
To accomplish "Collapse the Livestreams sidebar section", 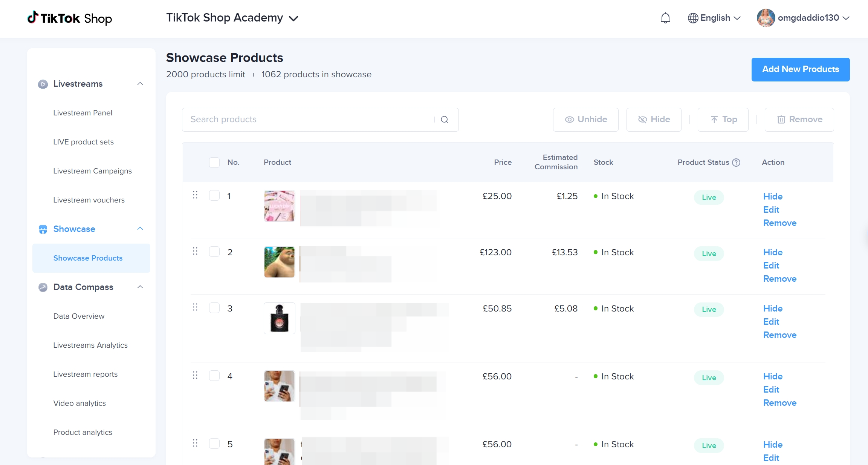I will pyautogui.click(x=140, y=84).
